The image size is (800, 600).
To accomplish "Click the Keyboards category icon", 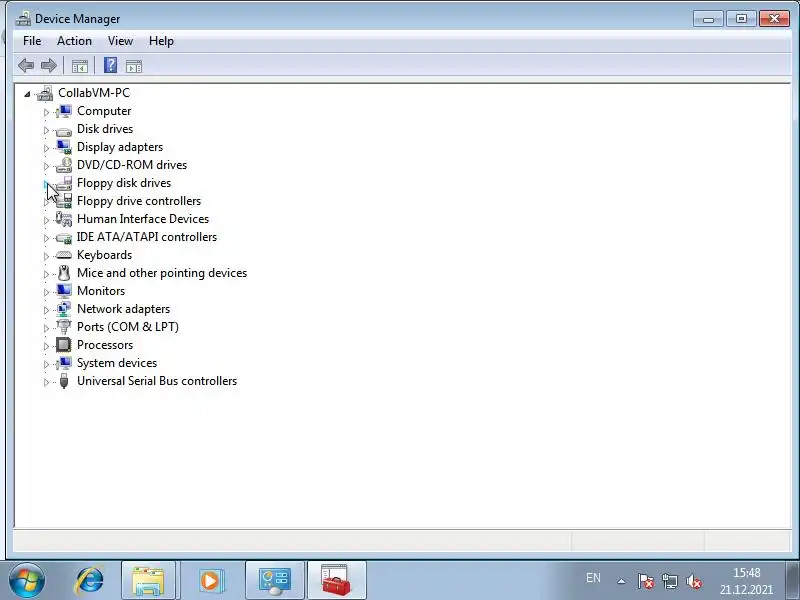I will pyautogui.click(x=64, y=255).
